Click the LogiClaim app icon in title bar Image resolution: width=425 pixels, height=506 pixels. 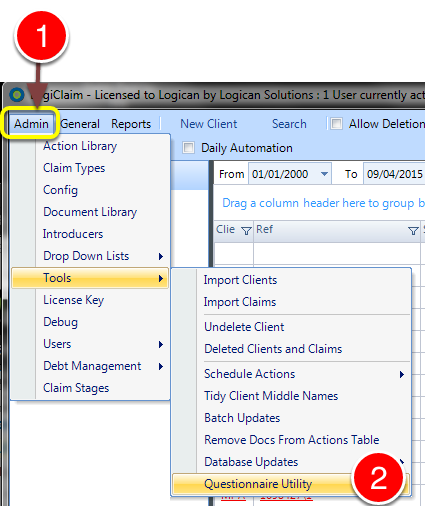pyautogui.click(x=17, y=95)
